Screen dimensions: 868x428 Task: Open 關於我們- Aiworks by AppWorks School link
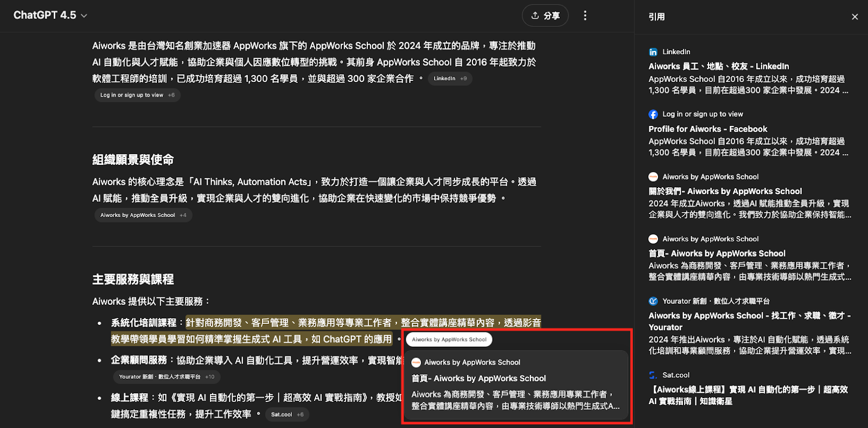tap(725, 191)
